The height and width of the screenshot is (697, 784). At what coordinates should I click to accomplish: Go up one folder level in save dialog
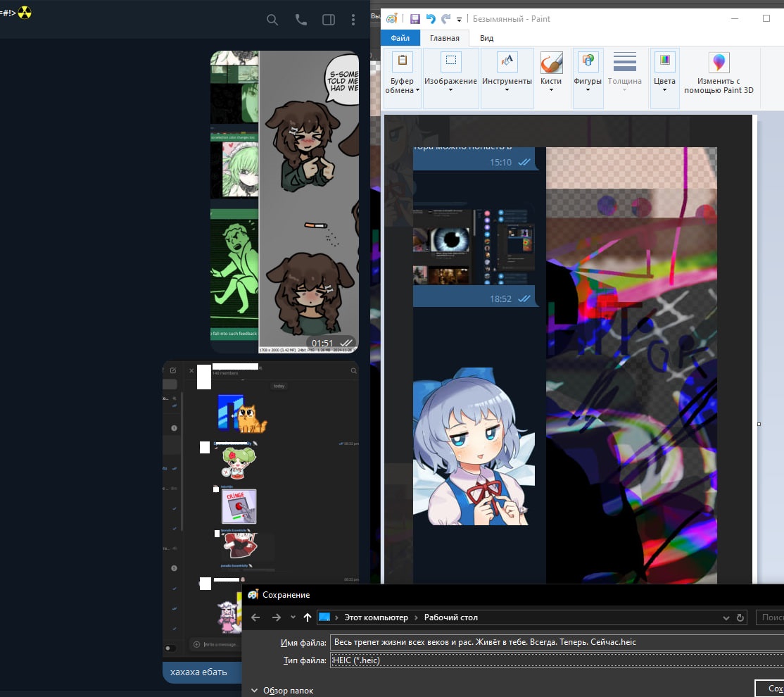pos(307,617)
